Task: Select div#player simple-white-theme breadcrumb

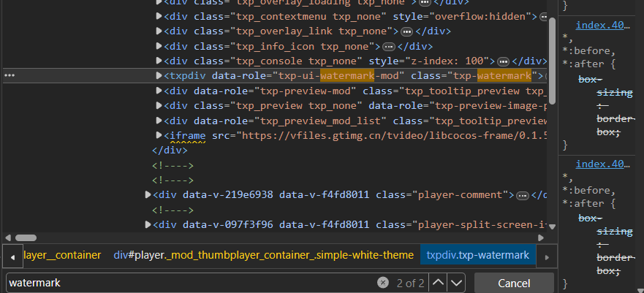Action: coord(263,255)
